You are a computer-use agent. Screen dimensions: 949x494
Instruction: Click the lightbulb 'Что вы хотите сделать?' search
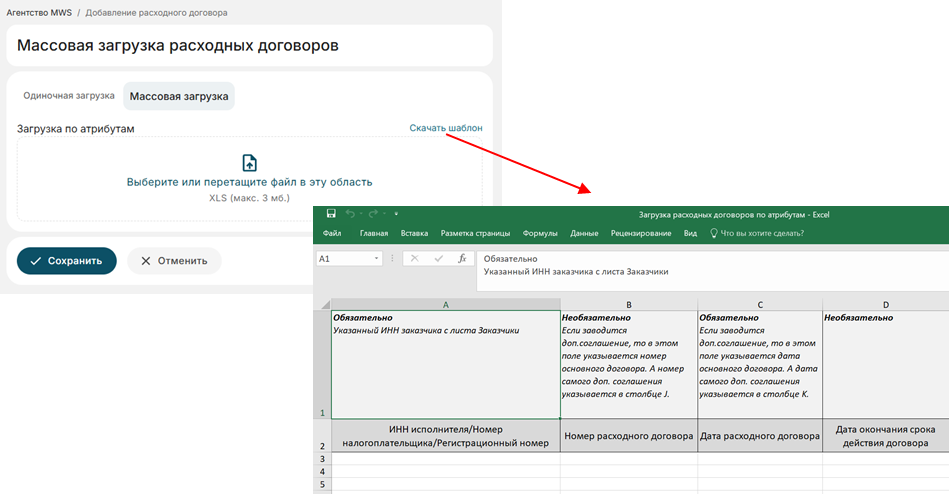point(755,233)
